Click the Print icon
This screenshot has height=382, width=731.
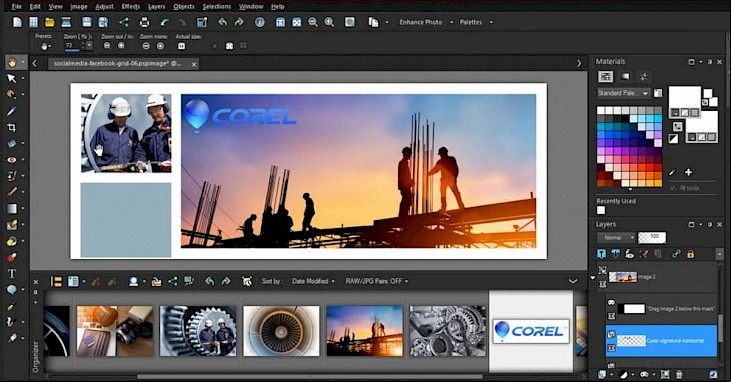pos(144,22)
